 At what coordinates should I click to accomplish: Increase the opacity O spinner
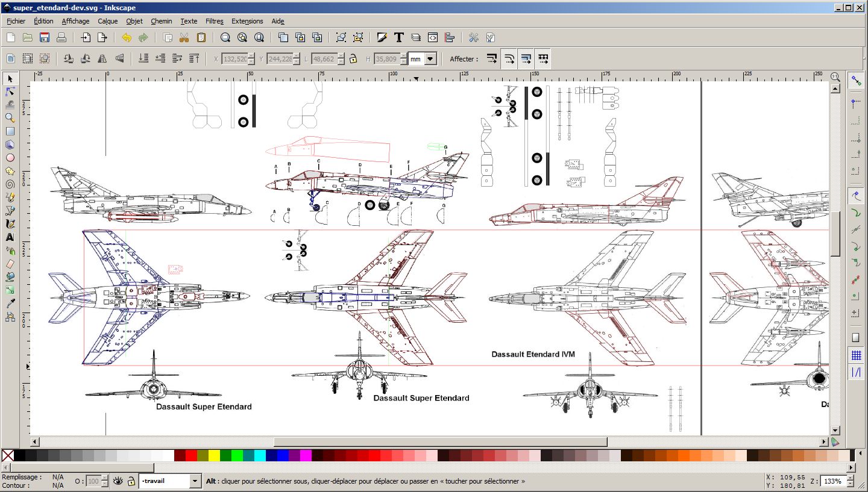105,478
